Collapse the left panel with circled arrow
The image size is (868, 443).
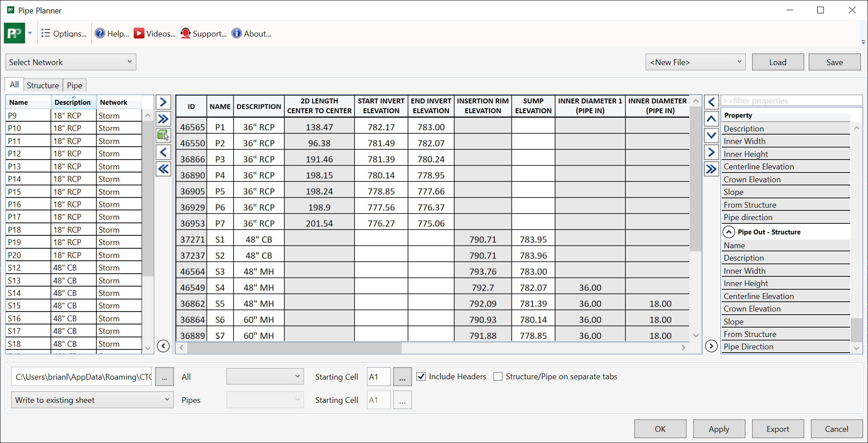click(164, 346)
